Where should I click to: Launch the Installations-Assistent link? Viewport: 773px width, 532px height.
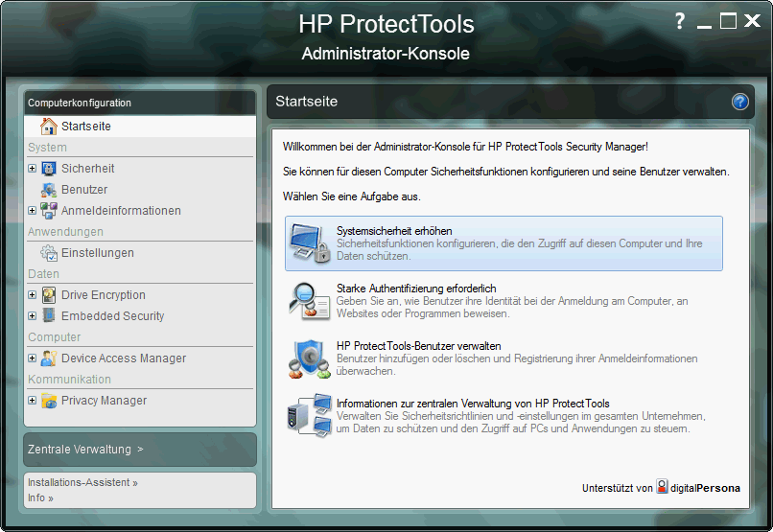coord(82,483)
